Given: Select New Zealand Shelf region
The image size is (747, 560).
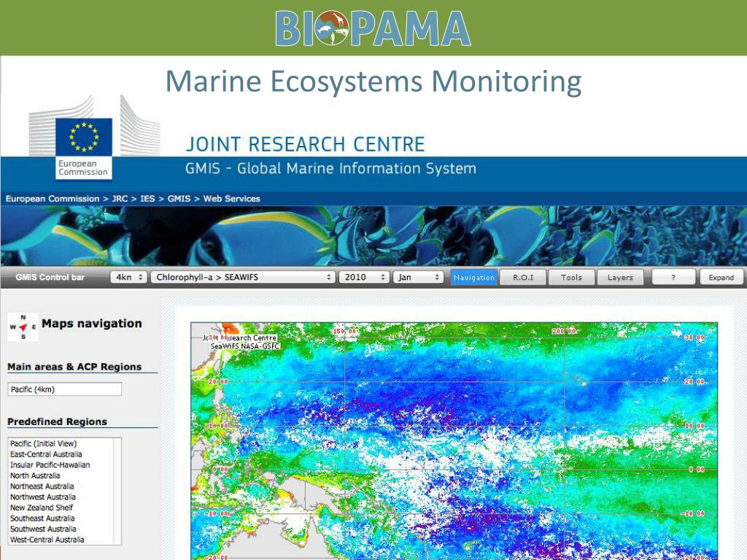Looking at the screenshot, I should click(42, 507).
